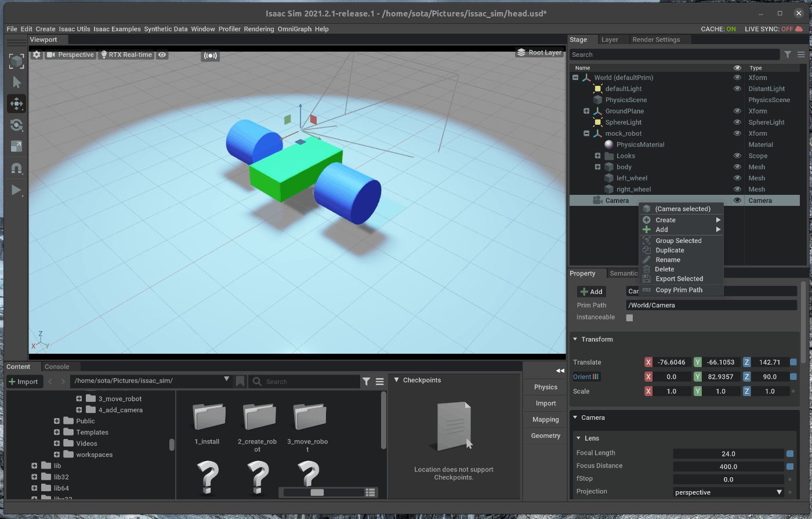The image size is (812, 519).
Task: Open the Create submenu in context menu
Action: (681, 220)
